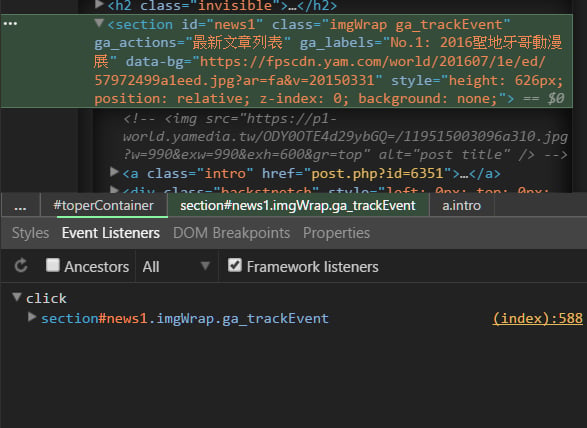Collapse the click event group
The image size is (587, 428).
click(16, 297)
